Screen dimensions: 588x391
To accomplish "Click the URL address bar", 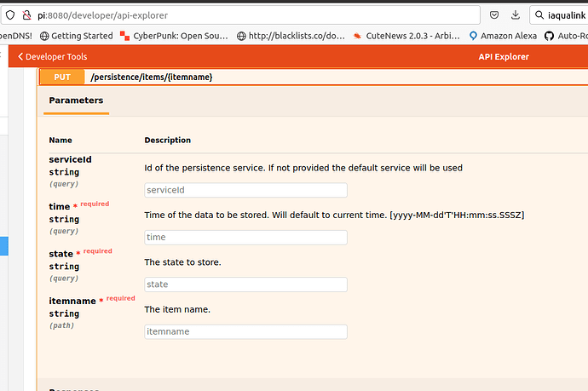I will pos(240,15).
